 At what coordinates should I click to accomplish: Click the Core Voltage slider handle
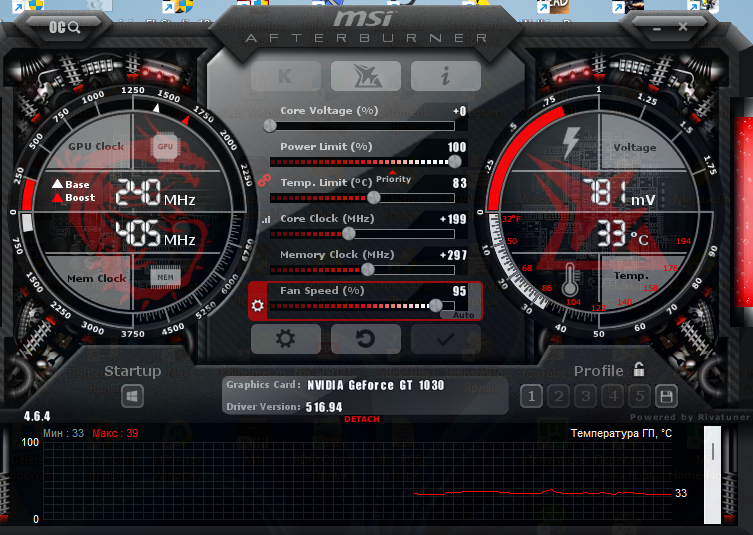(x=270, y=126)
